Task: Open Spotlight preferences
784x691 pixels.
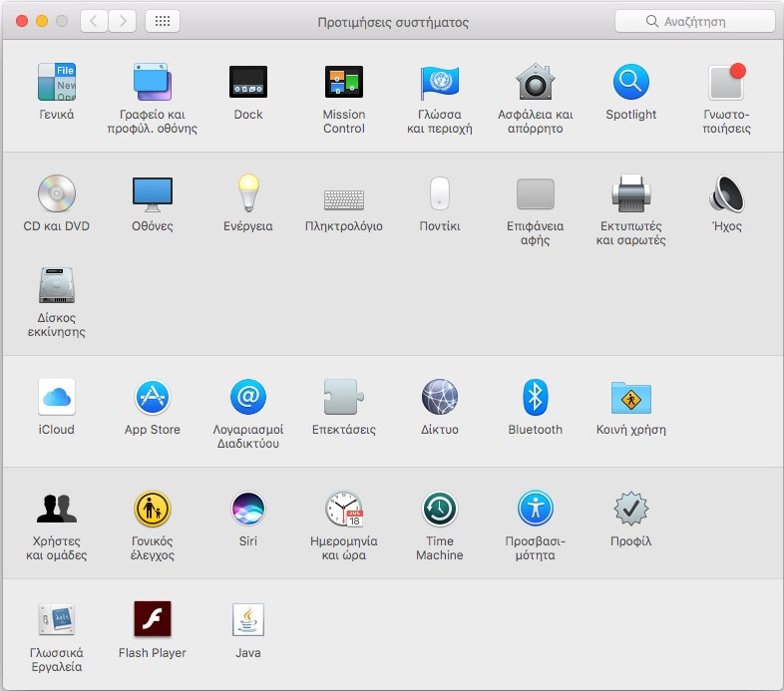Action: (631, 82)
